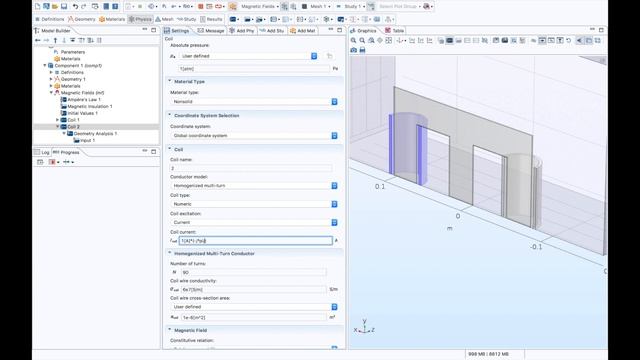This screenshot has height=360, width=640.
Task: Click the Open folder icon in top toolbar
Action: (55, 6)
